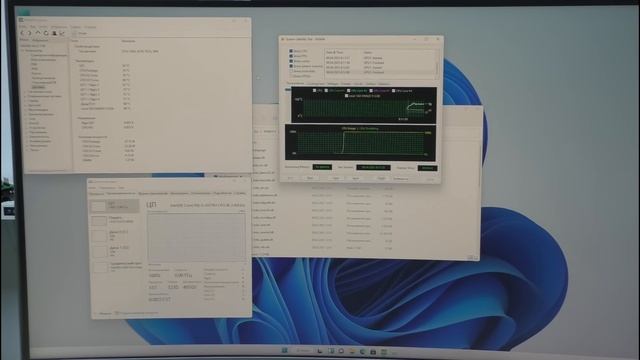640x360 pixels.
Task: Click the Refresh icon in AIDA64 toolbar
Action: coord(46,33)
